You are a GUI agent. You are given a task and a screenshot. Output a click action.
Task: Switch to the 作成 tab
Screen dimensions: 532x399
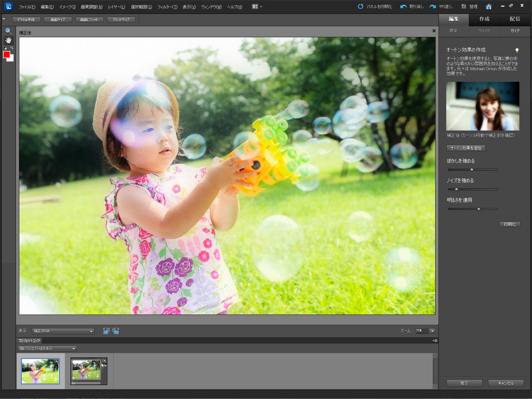click(484, 19)
